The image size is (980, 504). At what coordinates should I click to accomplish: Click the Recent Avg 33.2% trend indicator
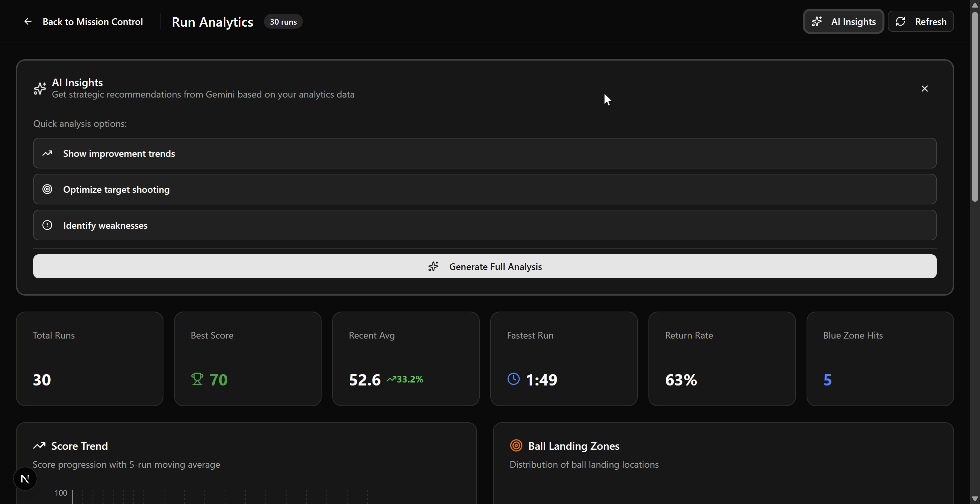pyautogui.click(x=405, y=379)
